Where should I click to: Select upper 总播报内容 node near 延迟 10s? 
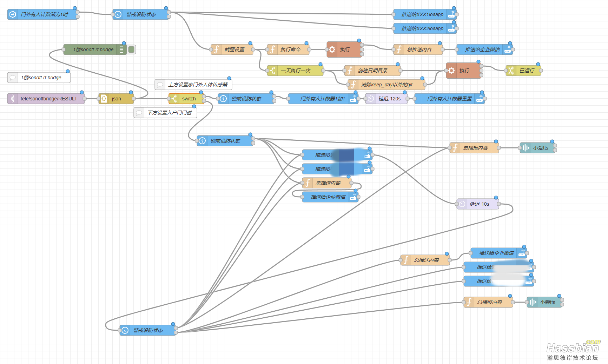tap(474, 148)
